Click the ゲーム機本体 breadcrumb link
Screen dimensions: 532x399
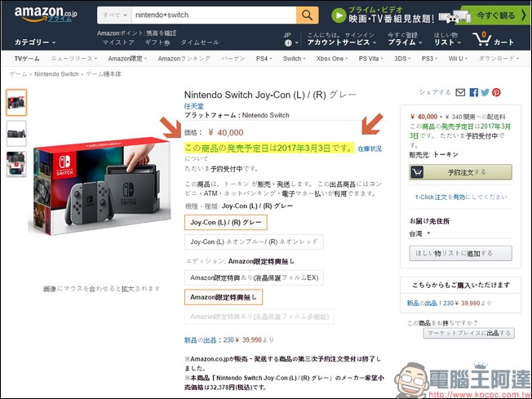[x=103, y=74]
